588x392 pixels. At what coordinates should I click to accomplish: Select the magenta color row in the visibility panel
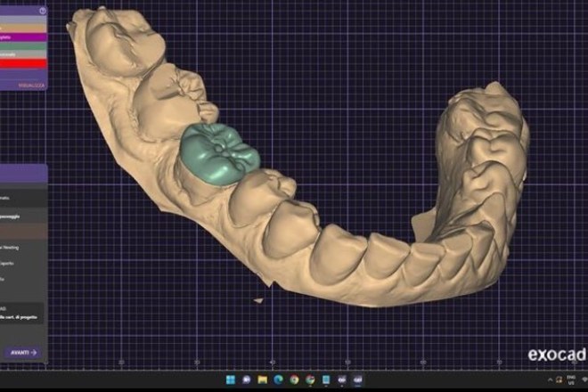click(23, 37)
